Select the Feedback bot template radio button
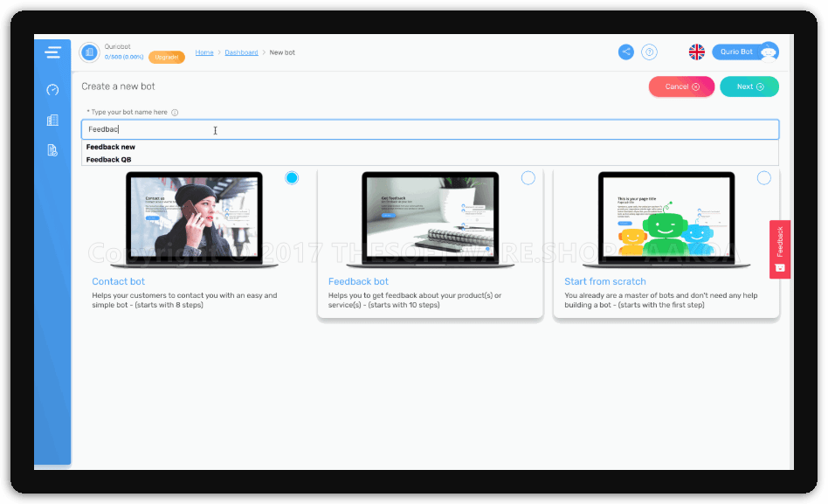Image resolution: width=828 pixels, height=504 pixels. [x=528, y=177]
